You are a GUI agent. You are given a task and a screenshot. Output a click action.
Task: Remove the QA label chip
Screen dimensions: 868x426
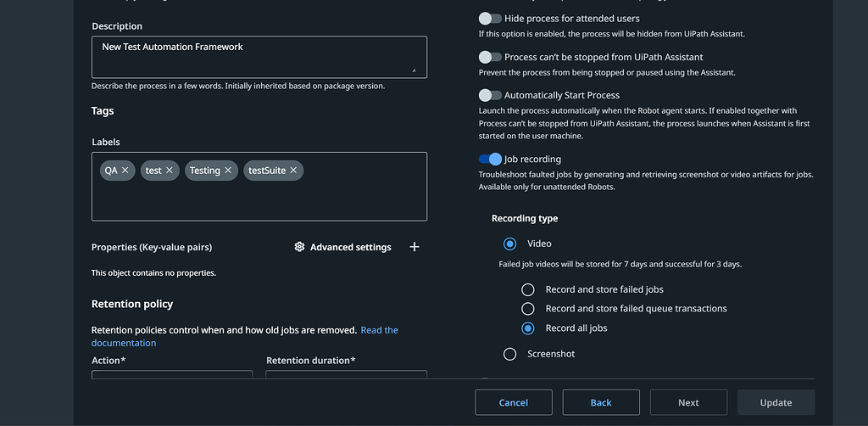pyautogui.click(x=125, y=171)
